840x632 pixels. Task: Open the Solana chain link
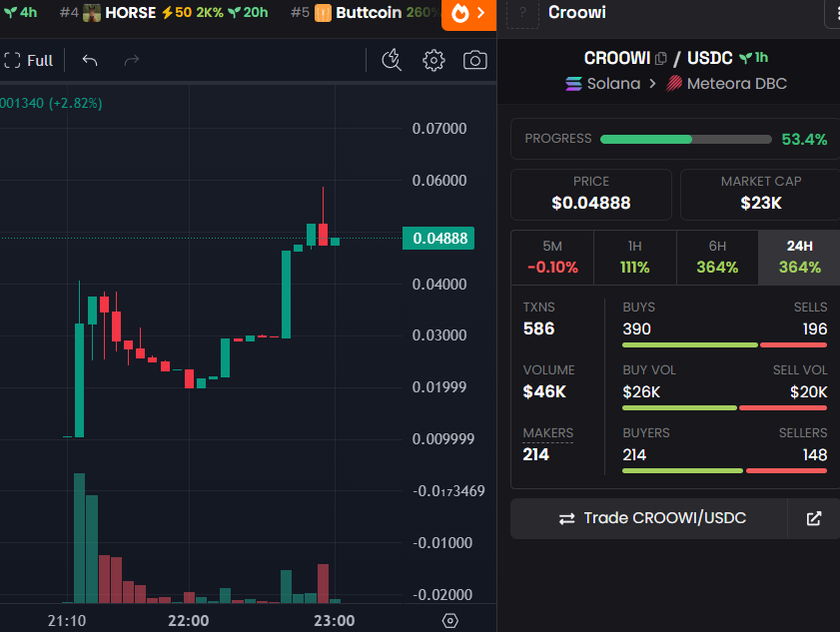603,84
